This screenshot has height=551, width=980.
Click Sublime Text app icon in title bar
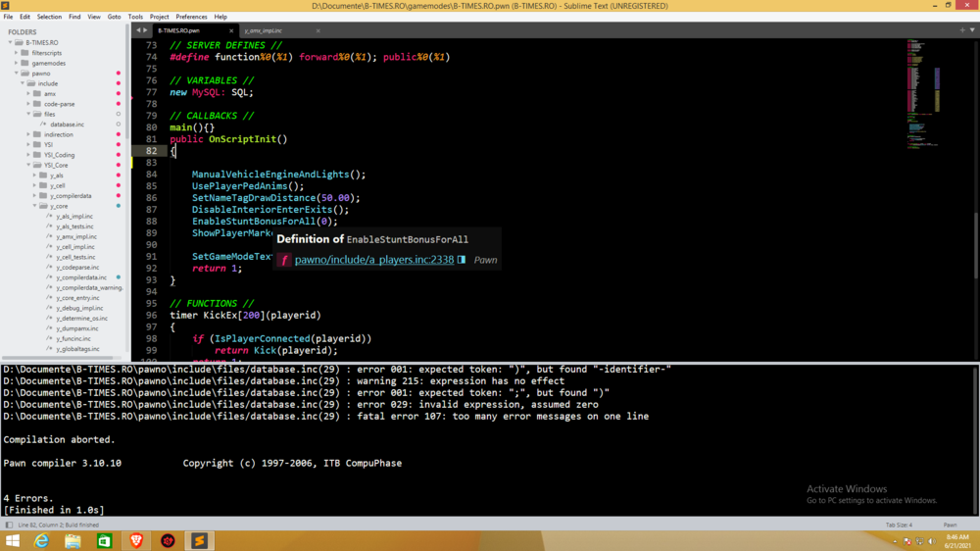coord(6,6)
